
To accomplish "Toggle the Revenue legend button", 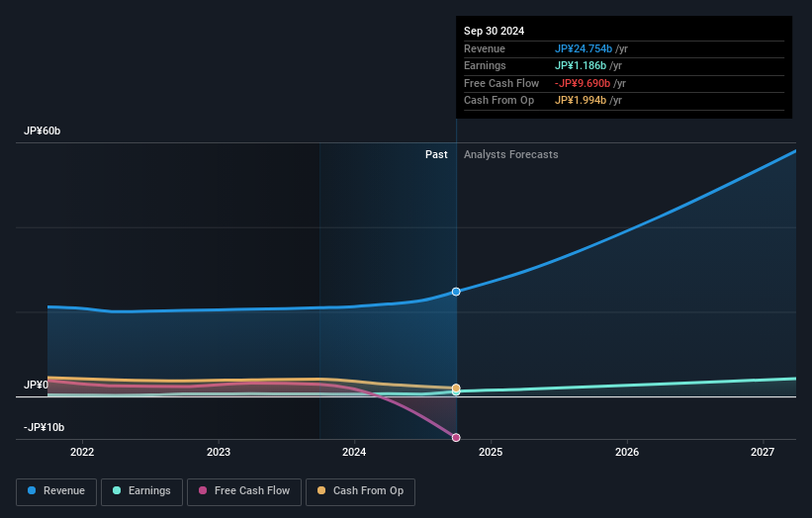I will (x=56, y=491).
